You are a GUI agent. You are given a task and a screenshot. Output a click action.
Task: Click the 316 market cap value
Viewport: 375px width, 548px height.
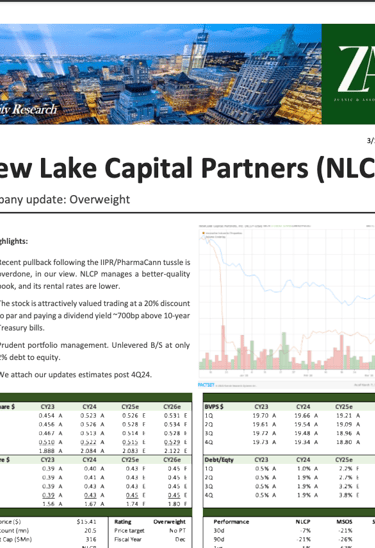(x=91, y=539)
